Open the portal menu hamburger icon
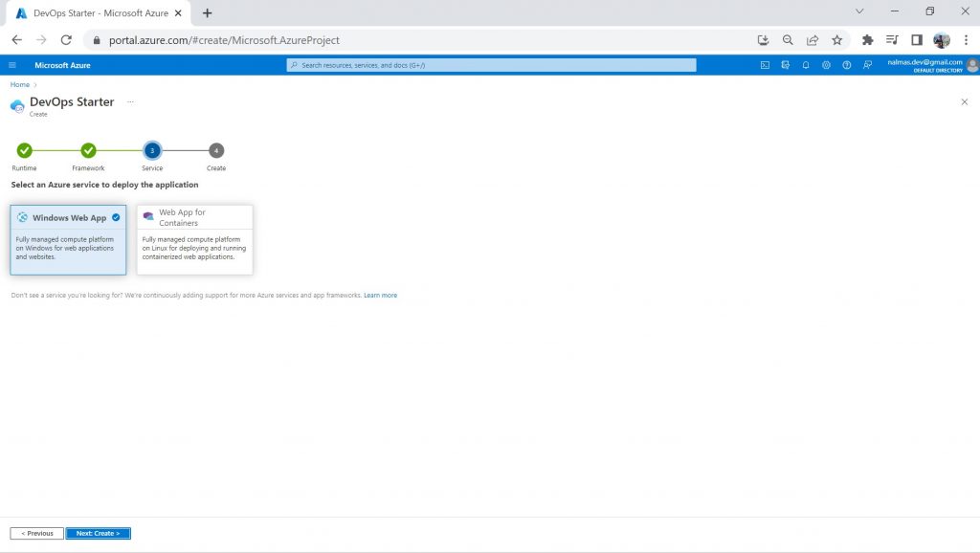Image resolution: width=980 pixels, height=553 pixels. (x=11, y=65)
